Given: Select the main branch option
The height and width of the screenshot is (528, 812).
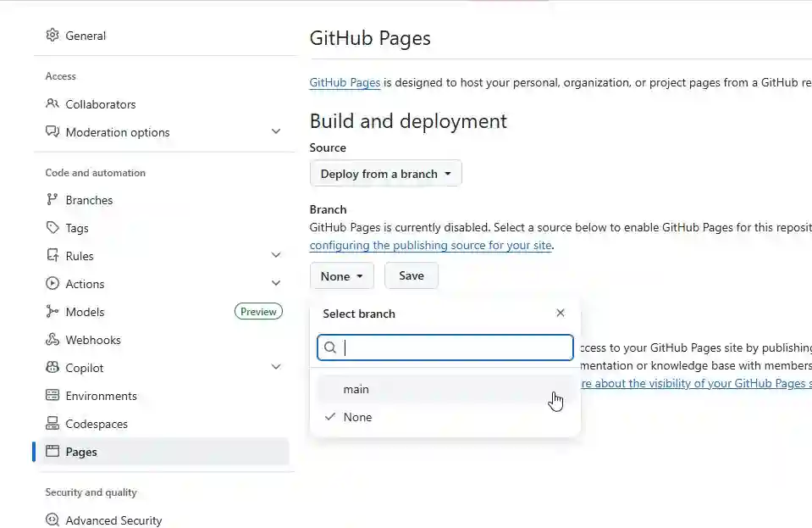Looking at the screenshot, I should tap(445, 389).
